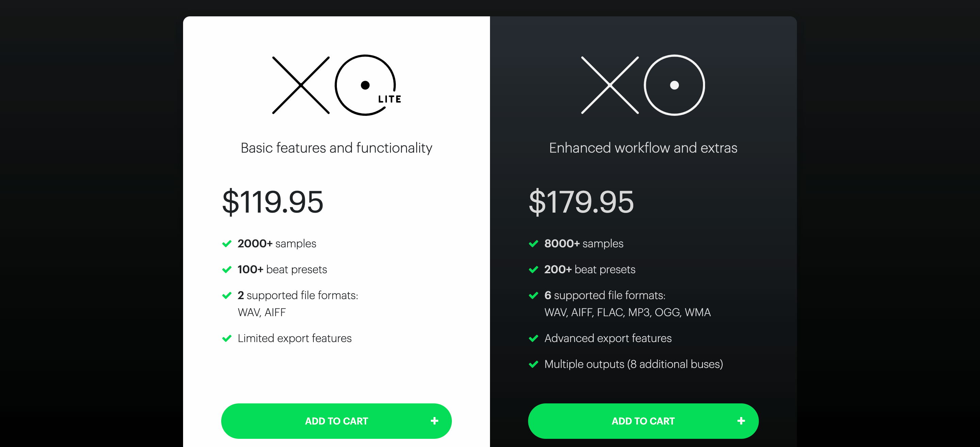The height and width of the screenshot is (447, 980).
Task: Click checkmark beside Limited export features
Action: click(227, 338)
